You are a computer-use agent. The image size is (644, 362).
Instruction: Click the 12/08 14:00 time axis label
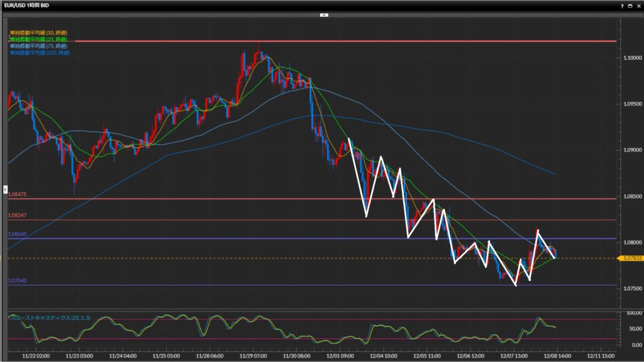click(x=556, y=354)
